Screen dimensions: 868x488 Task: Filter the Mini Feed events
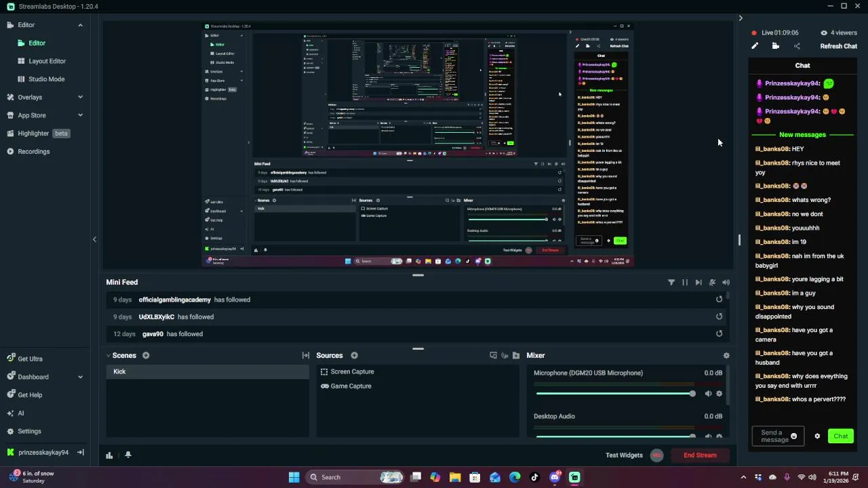[x=671, y=283]
